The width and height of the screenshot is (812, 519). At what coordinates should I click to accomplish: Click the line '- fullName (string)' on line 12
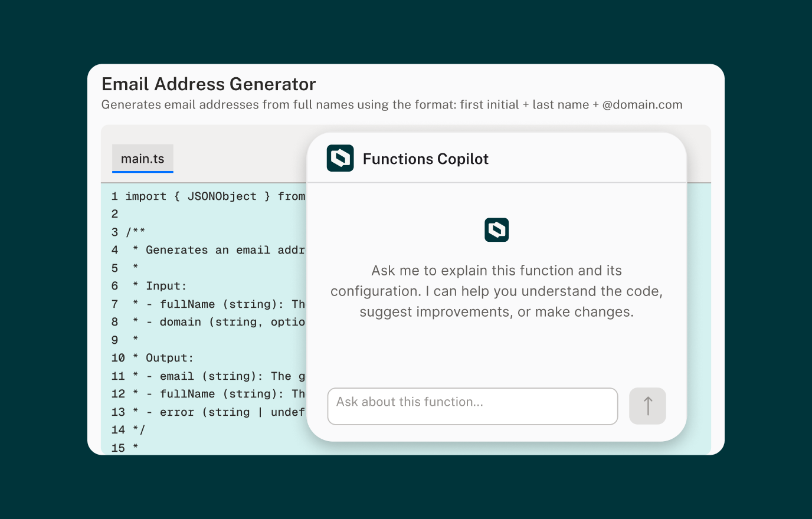219,394
